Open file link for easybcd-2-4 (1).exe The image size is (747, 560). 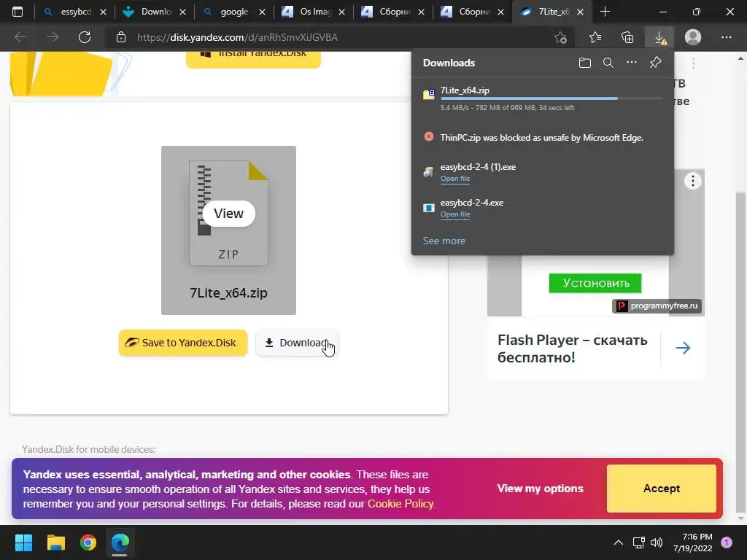455,179
